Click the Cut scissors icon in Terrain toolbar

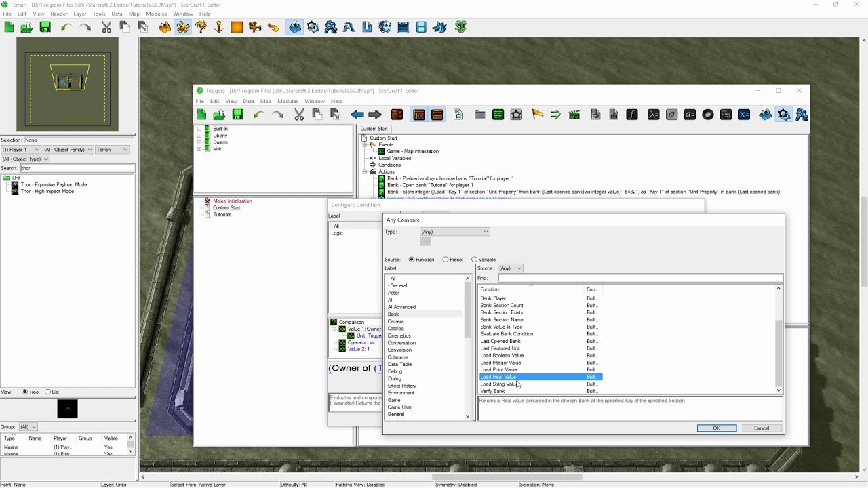pyautogui.click(x=106, y=27)
